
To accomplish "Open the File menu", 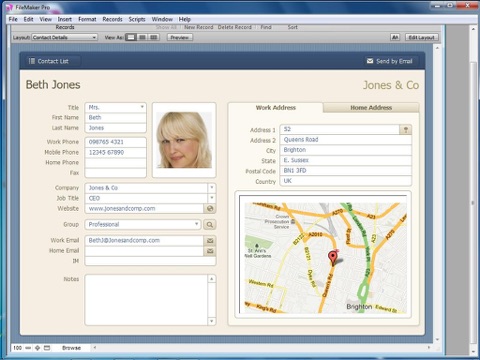I will [x=13, y=19].
